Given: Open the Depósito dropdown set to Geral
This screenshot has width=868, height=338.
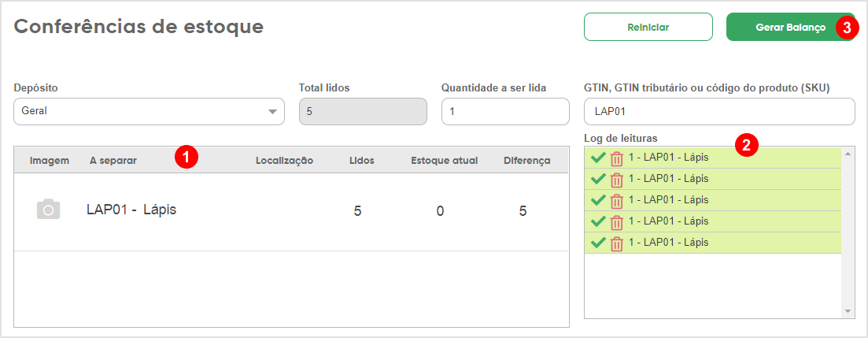Looking at the screenshot, I should point(149,111).
